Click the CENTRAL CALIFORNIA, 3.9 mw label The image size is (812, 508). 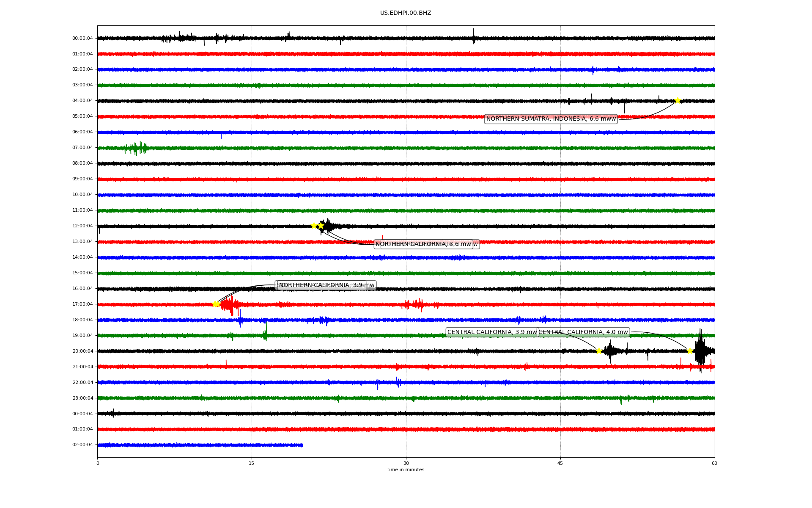[x=491, y=332]
